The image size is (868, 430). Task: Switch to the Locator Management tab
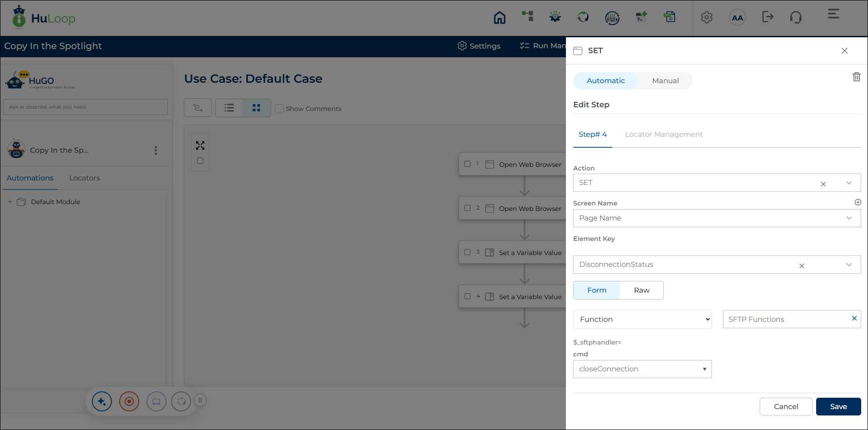pyautogui.click(x=664, y=135)
